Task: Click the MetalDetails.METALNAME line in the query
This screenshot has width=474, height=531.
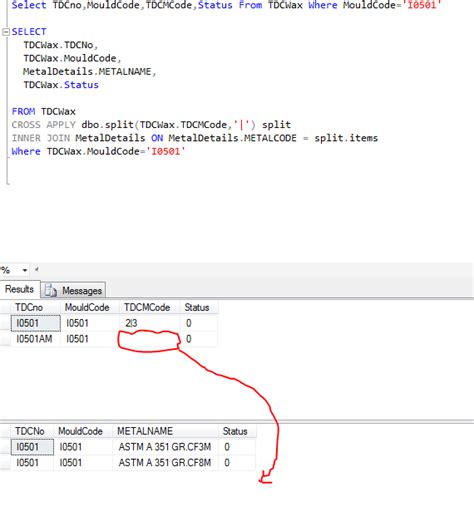Action: [89, 71]
